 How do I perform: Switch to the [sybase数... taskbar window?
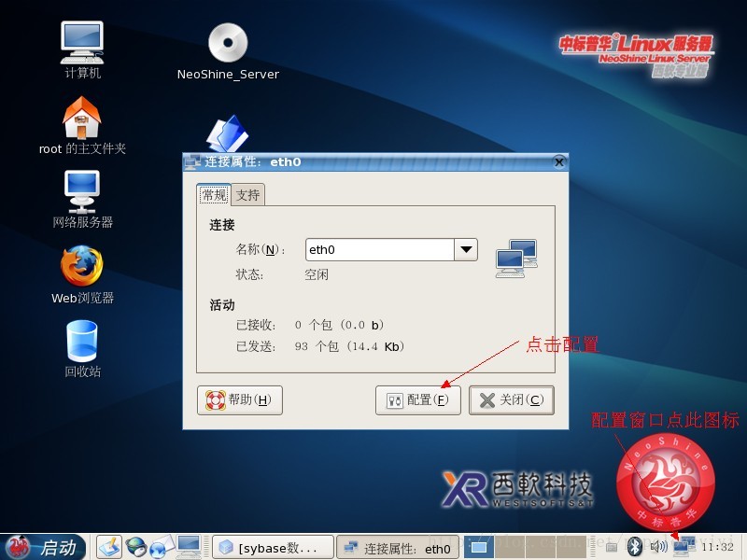[273, 548]
